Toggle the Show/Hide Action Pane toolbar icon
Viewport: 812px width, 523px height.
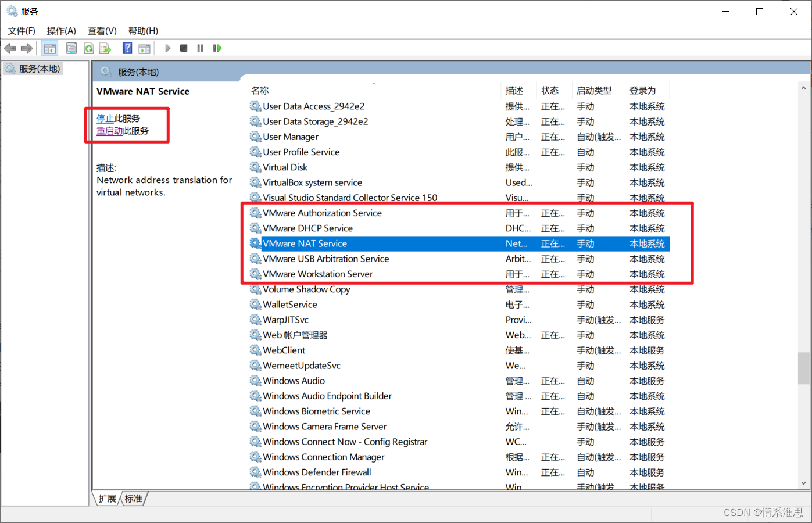(144, 48)
